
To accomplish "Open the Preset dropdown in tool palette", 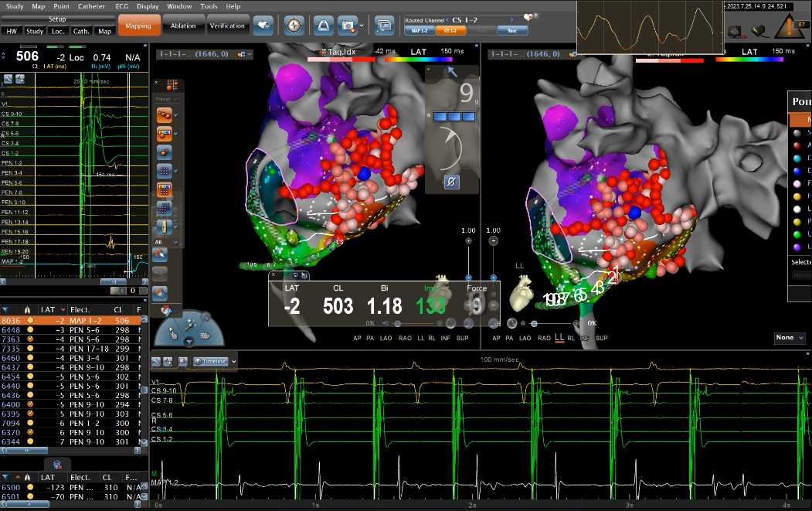I will tap(167, 99).
